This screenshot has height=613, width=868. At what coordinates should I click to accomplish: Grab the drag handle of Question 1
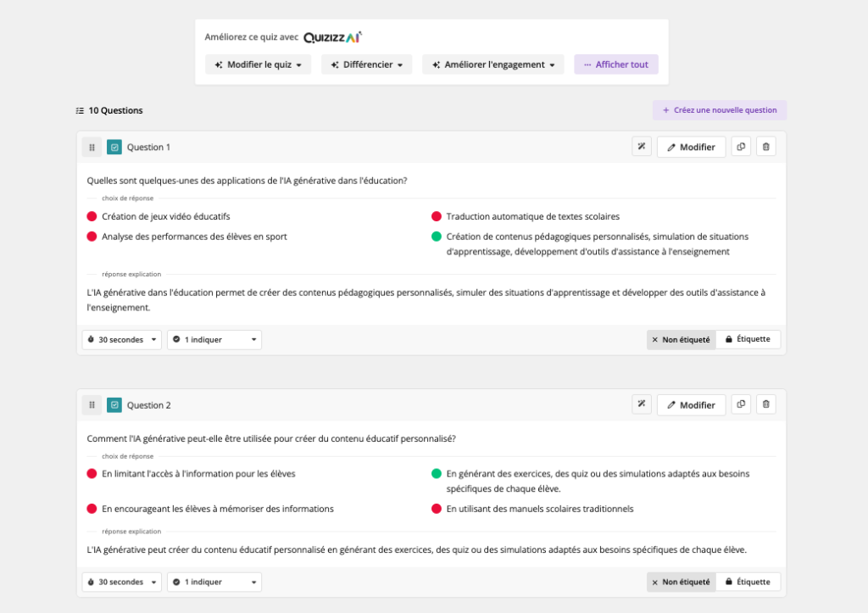tap(92, 147)
